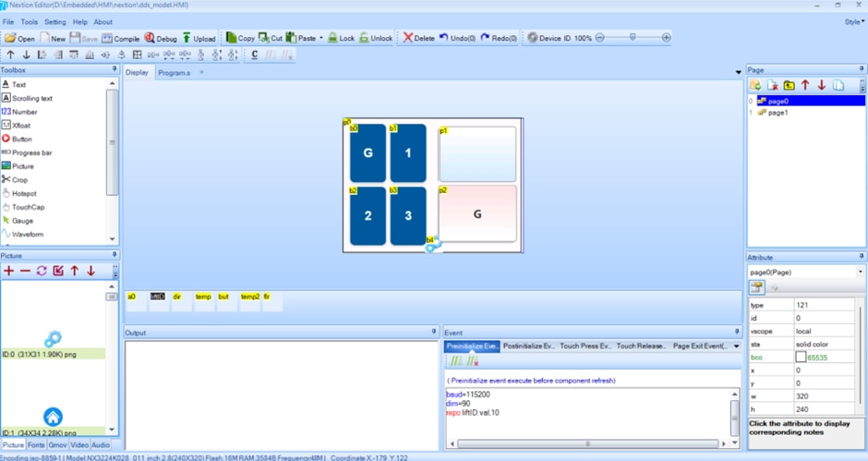Image resolution: width=868 pixels, height=461 pixels.
Task: Open the page0(Page) component dropdown
Action: [861, 272]
